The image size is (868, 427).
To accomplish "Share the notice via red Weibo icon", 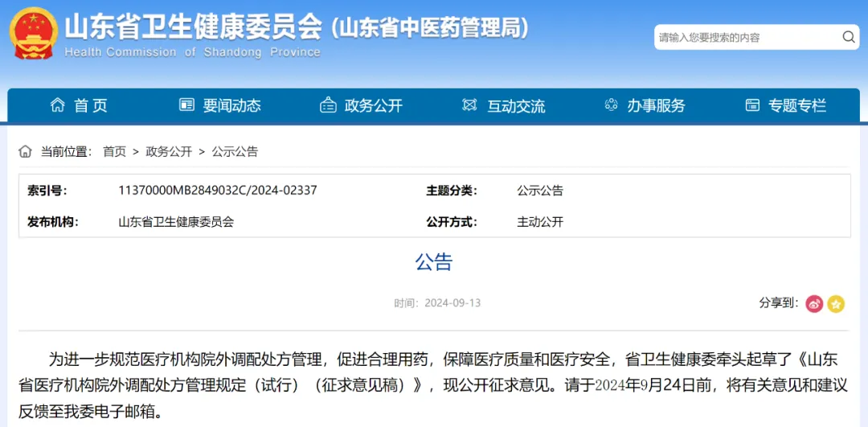I will [814, 303].
